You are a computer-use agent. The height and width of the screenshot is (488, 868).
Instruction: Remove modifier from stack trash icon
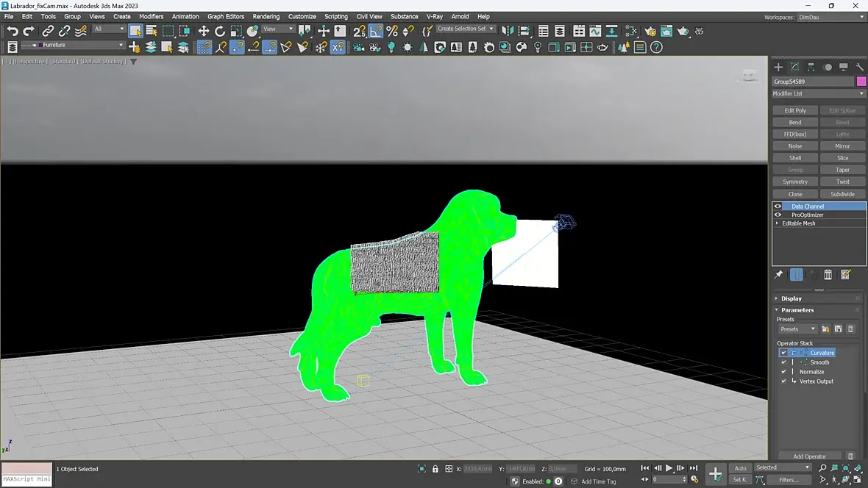pos(828,274)
